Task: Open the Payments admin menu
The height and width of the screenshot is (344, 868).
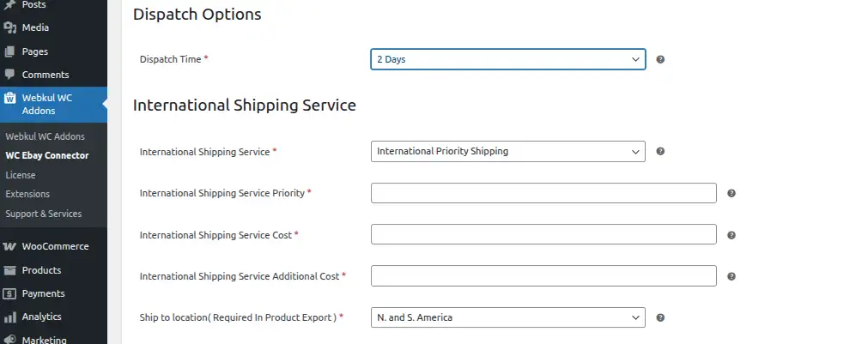Action: pos(43,293)
